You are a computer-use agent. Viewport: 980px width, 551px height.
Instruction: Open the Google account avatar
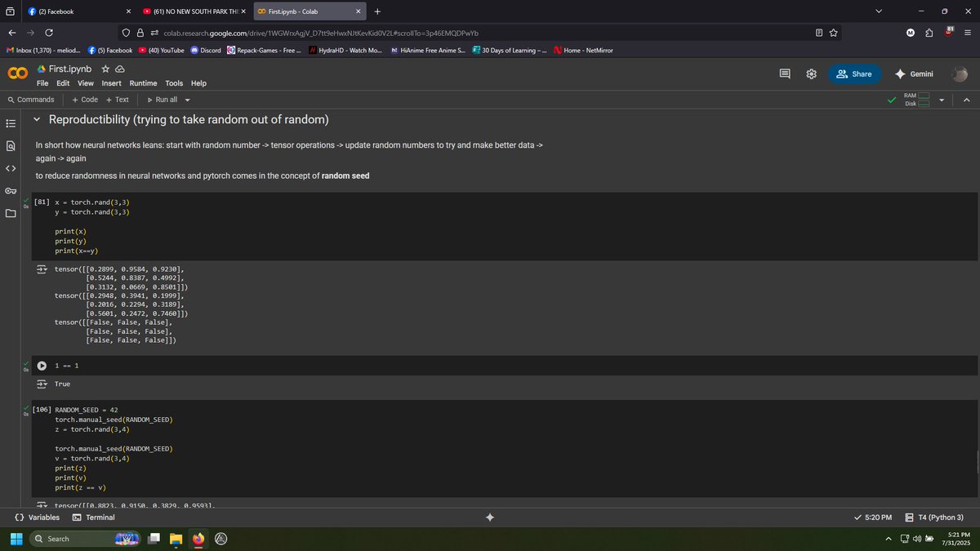(960, 74)
